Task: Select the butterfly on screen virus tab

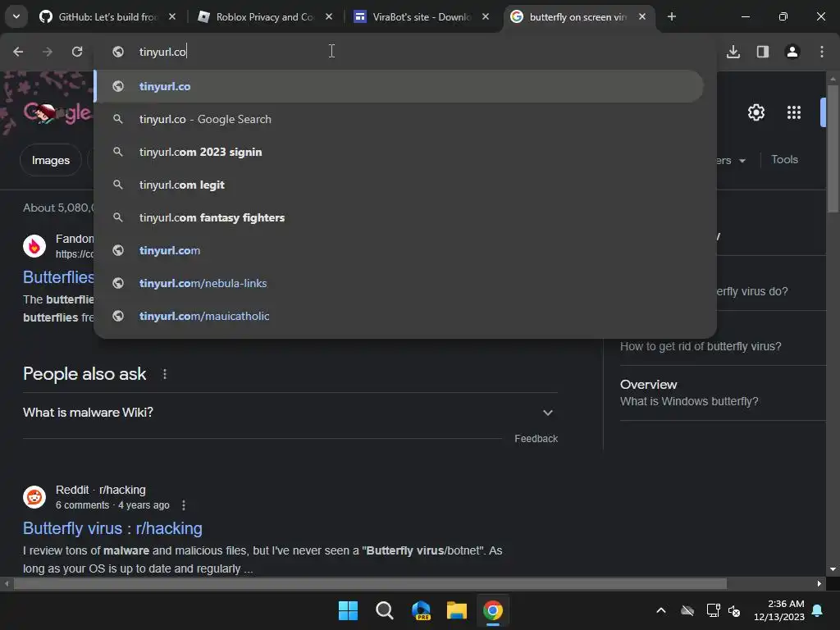Action: (577, 17)
